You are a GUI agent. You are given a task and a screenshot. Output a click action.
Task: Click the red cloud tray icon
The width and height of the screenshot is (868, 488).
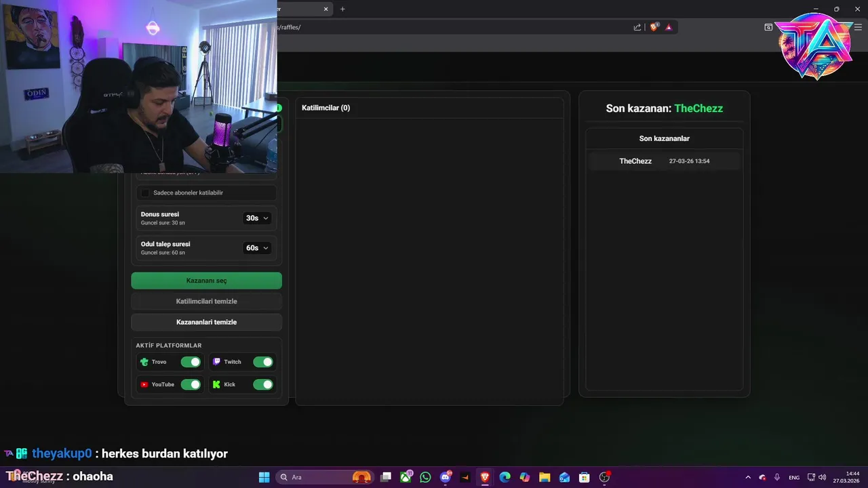(762, 477)
